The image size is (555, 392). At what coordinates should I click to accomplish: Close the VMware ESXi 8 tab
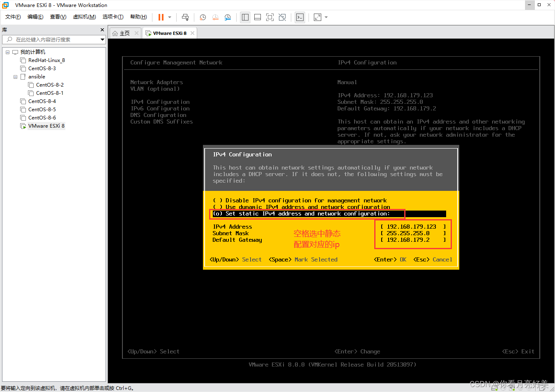tap(192, 33)
